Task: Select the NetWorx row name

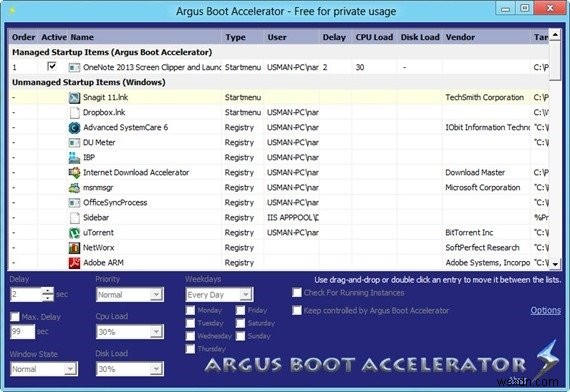Action: coord(99,248)
